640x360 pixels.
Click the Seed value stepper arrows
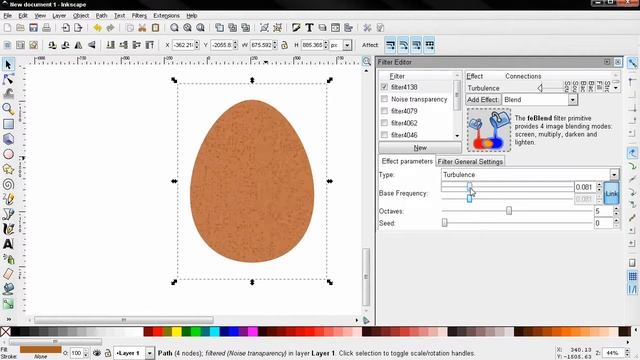pyautogui.click(x=616, y=223)
